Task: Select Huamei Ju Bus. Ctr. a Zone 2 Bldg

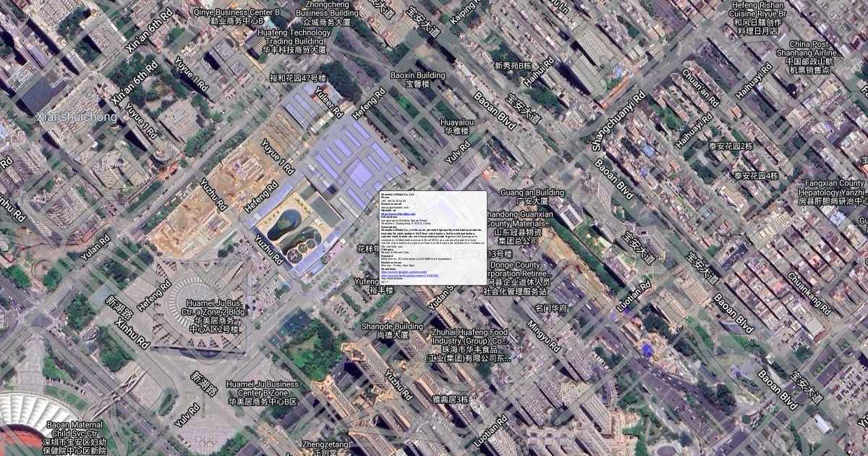Action: (x=214, y=316)
